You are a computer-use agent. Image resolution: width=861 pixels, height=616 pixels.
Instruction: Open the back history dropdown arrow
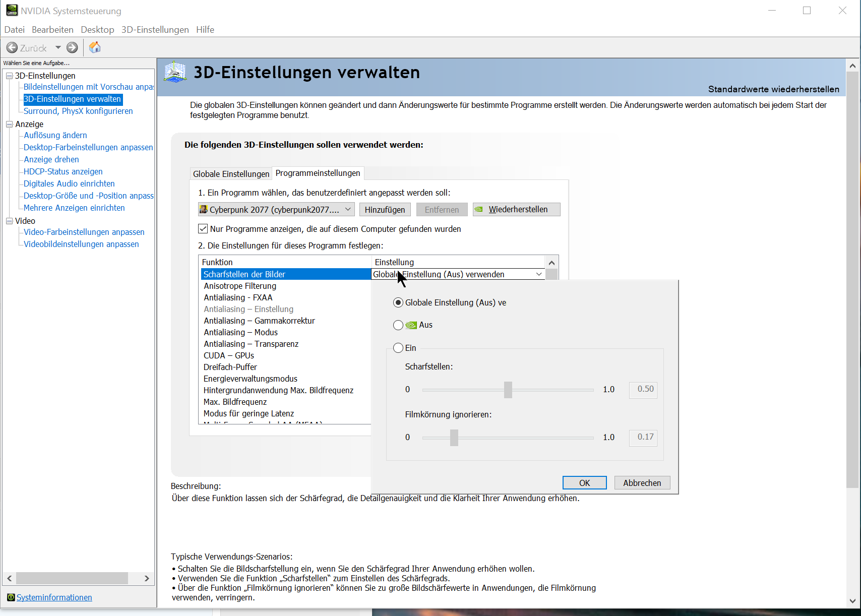tap(58, 48)
